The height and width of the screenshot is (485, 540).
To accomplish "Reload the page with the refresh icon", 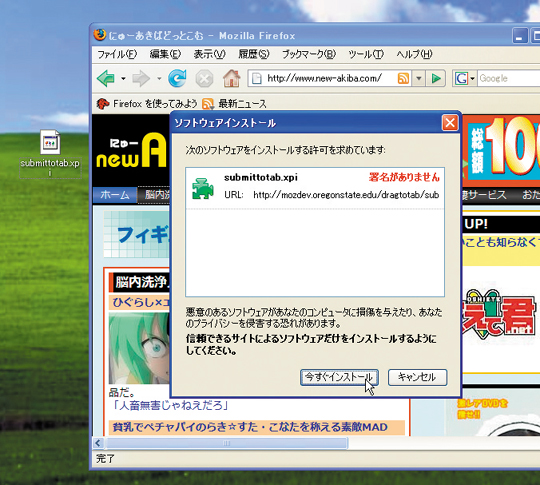I will pyautogui.click(x=177, y=79).
